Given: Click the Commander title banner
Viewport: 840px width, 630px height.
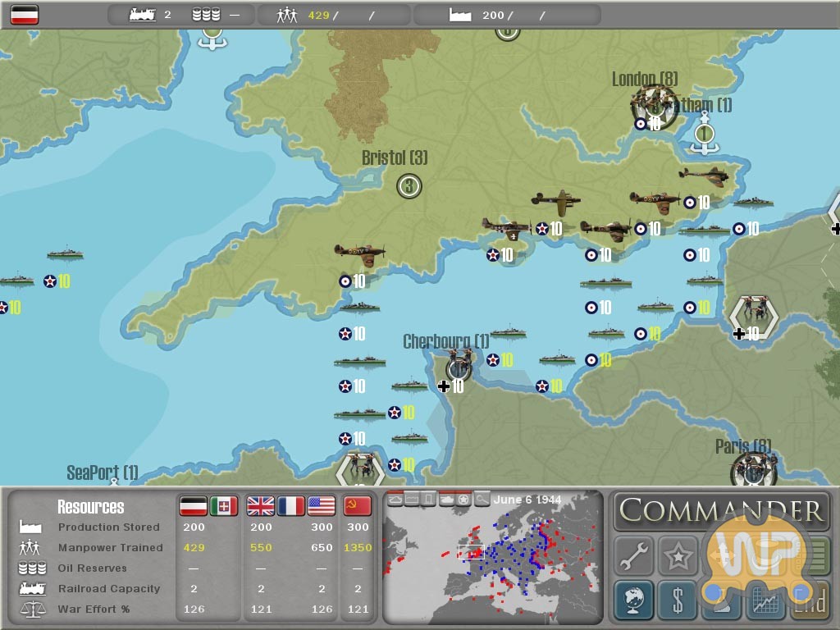Looking at the screenshot, I should (x=721, y=511).
